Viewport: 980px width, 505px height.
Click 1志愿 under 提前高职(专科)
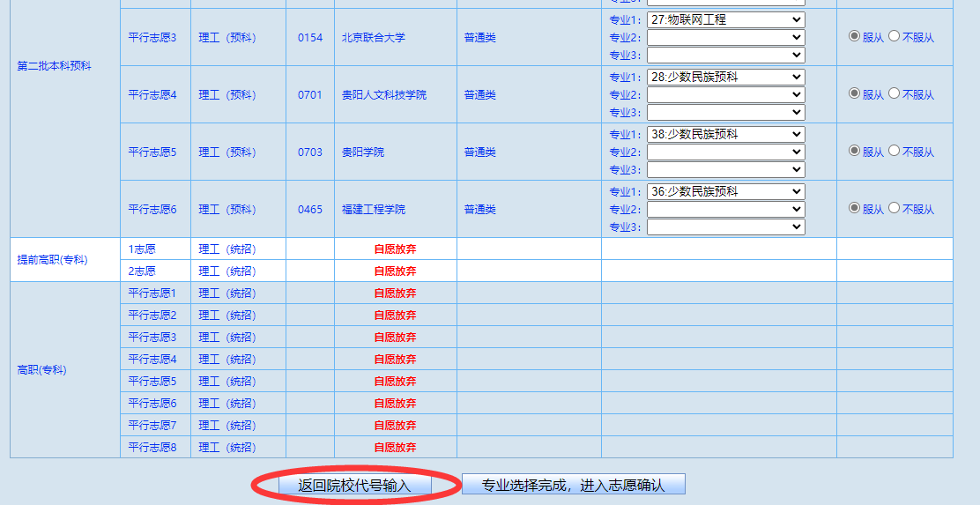click(142, 249)
